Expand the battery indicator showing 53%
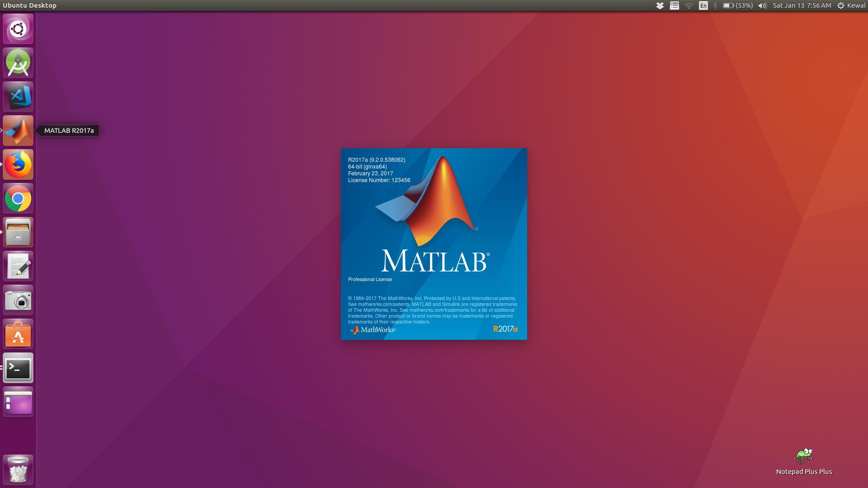 737,5
